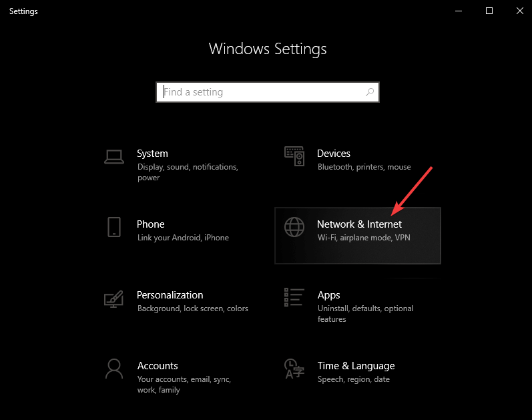Click 'Uninstall, defaults, optional features' description

(365, 314)
